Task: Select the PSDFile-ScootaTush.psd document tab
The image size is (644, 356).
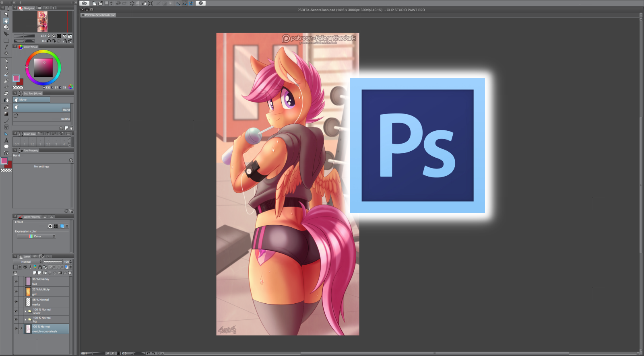Action: [99, 15]
